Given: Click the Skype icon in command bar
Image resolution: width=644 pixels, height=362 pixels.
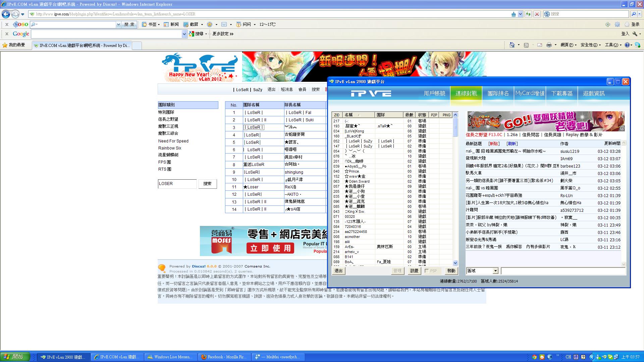Looking at the screenshot, I should (x=638, y=45).
